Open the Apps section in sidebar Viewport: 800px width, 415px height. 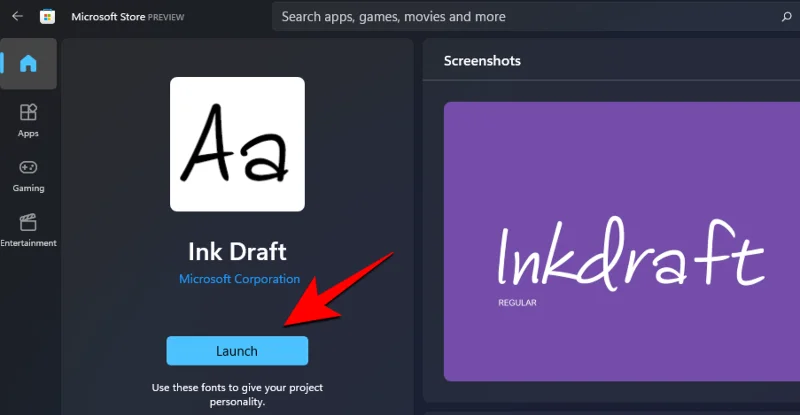point(28,120)
